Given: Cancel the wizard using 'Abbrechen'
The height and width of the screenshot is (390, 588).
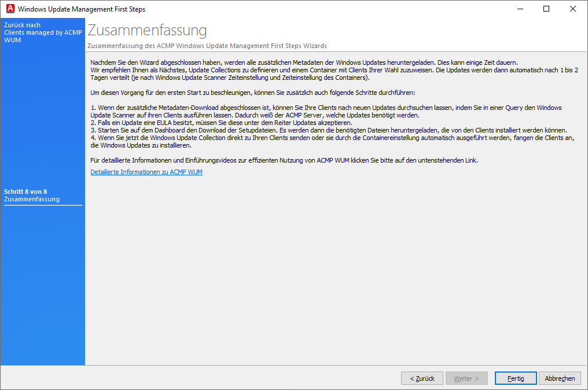Looking at the screenshot, I should [x=560, y=378].
